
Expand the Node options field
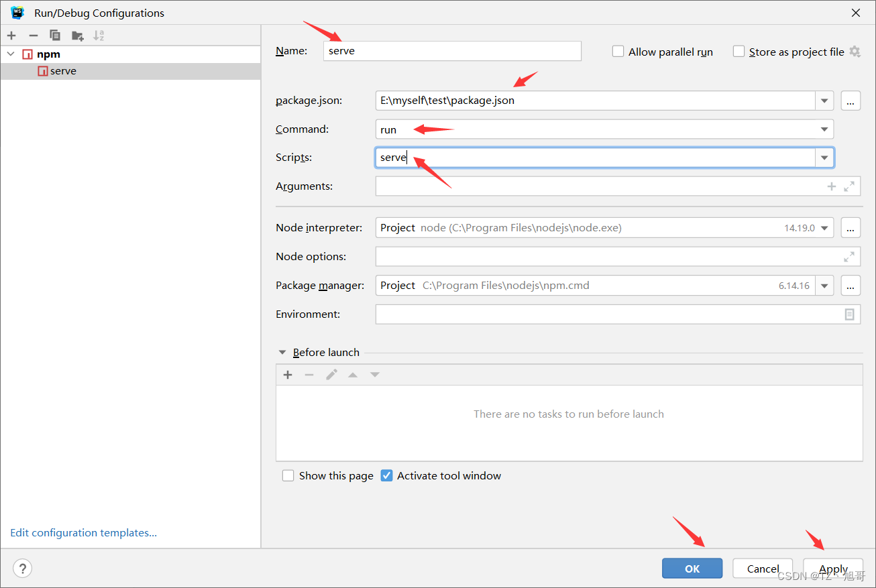click(849, 257)
